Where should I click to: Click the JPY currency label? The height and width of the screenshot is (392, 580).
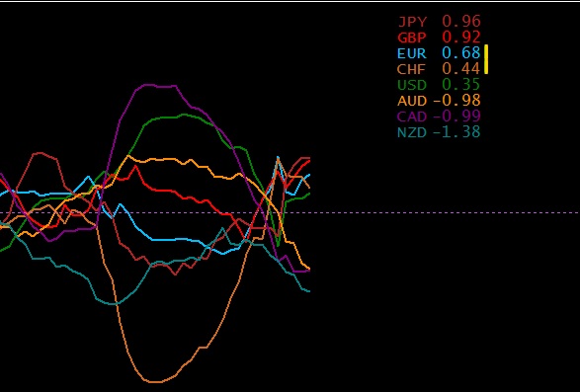412,22
